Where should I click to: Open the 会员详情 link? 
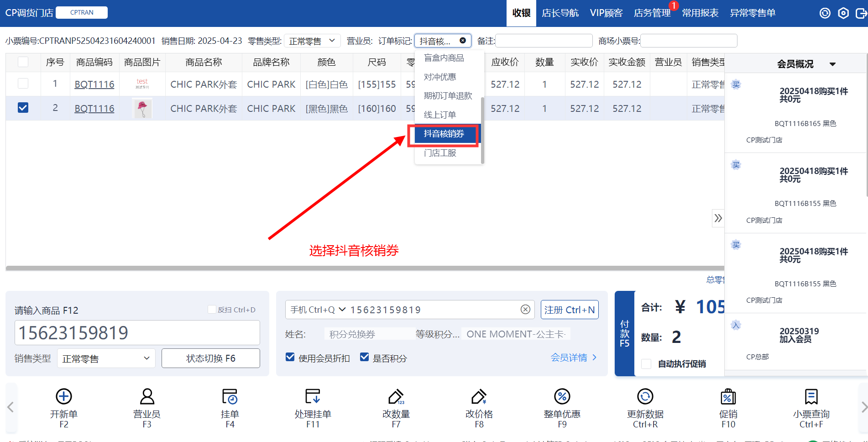[x=573, y=358]
